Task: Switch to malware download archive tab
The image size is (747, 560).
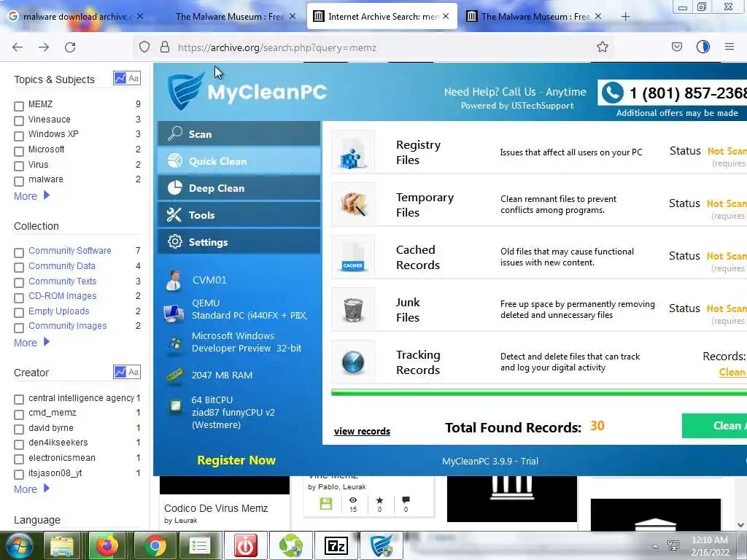Action: click(76, 17)
